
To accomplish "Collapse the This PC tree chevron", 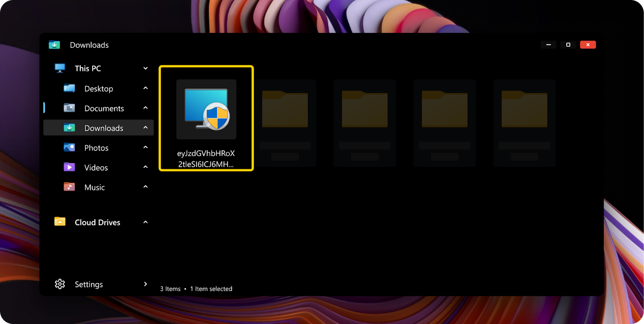I will pyautogui.click(x=146, y=68).
